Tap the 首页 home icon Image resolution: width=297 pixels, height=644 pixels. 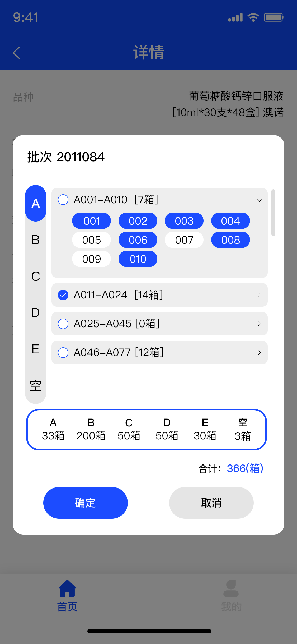[67, 588]
